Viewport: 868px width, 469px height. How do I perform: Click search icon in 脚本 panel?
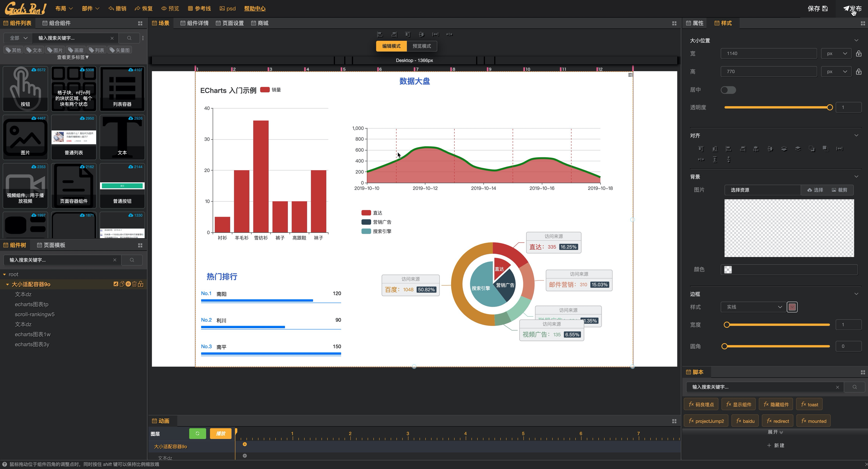[855, 387]
